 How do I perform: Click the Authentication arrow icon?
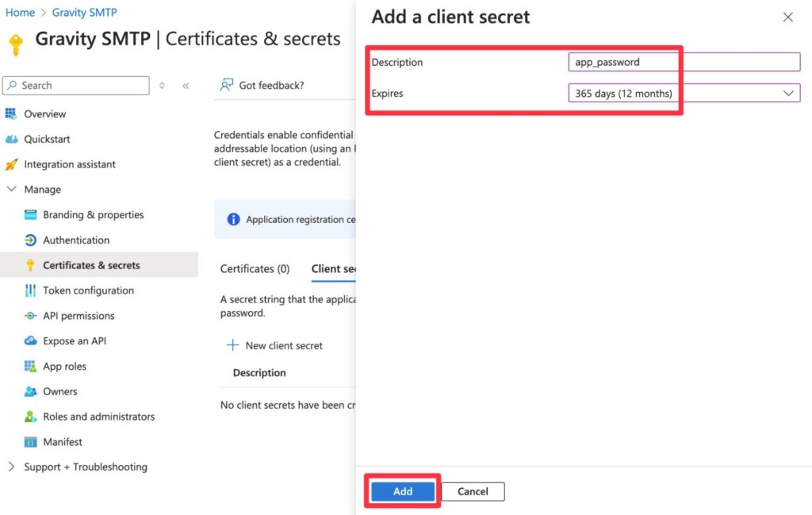click(31, 240)
